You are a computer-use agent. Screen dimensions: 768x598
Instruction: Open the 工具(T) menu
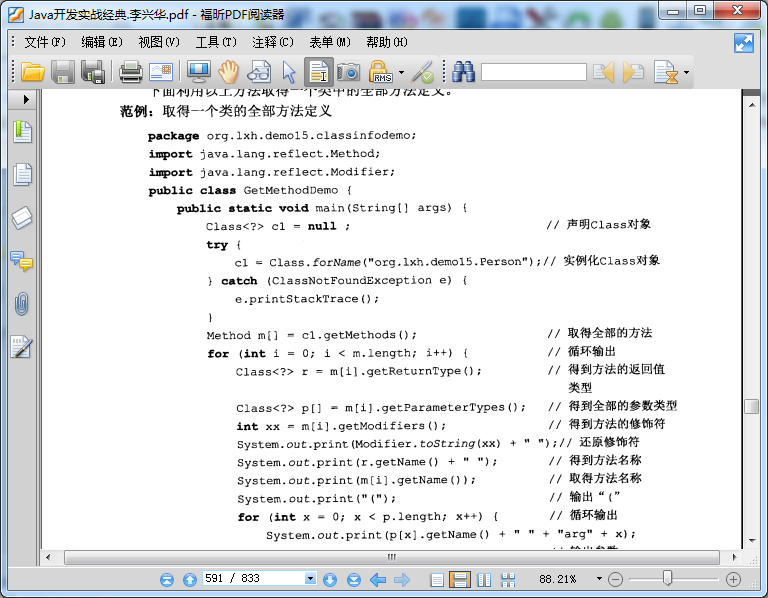click(216, 42)
